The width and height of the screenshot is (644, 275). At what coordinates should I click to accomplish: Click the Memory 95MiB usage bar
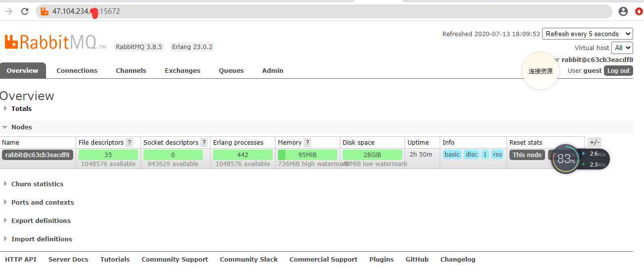[x=308, y=155]
